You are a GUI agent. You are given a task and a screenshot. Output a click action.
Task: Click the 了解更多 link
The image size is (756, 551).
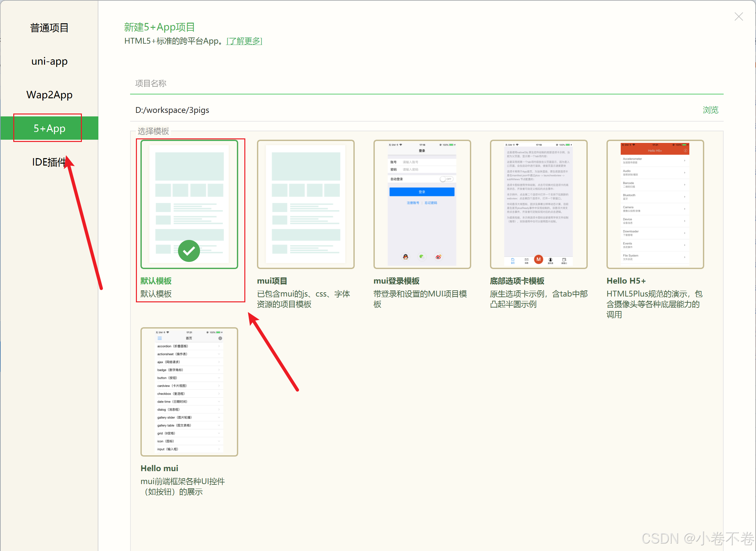coord(244,41)
